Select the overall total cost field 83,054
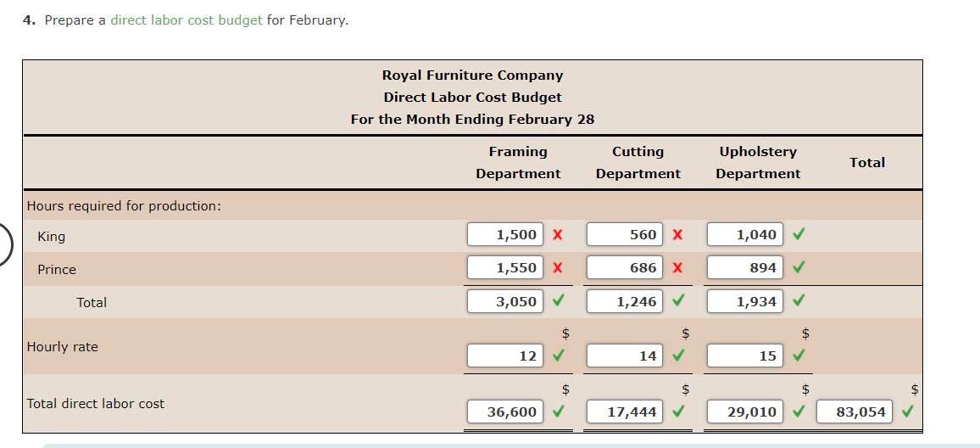980x448 pixels. pyautogui.click(x=855, y=412)
